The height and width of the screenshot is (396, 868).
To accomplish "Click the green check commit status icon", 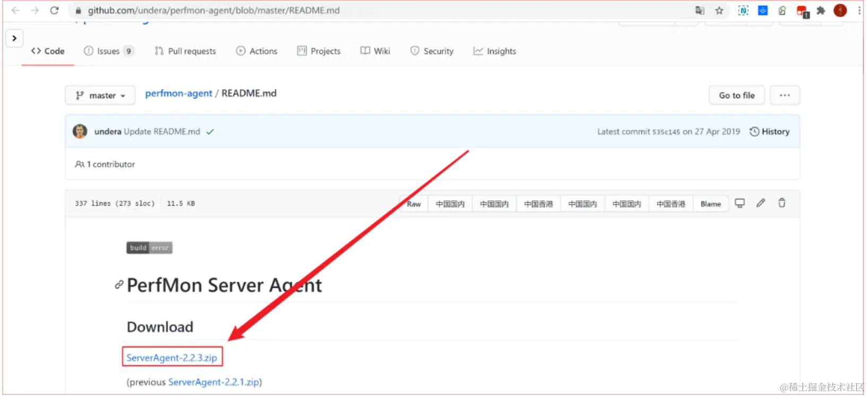I will [210, 132].
